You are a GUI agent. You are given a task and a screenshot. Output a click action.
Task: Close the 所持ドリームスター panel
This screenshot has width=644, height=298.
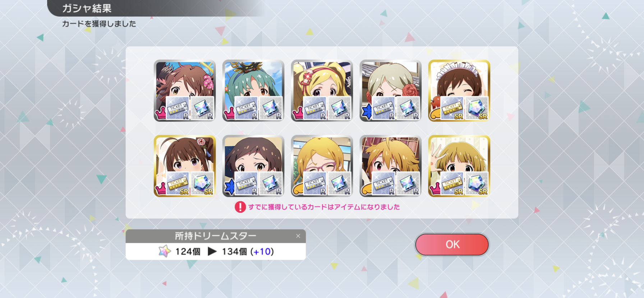(x=298, y=236)
